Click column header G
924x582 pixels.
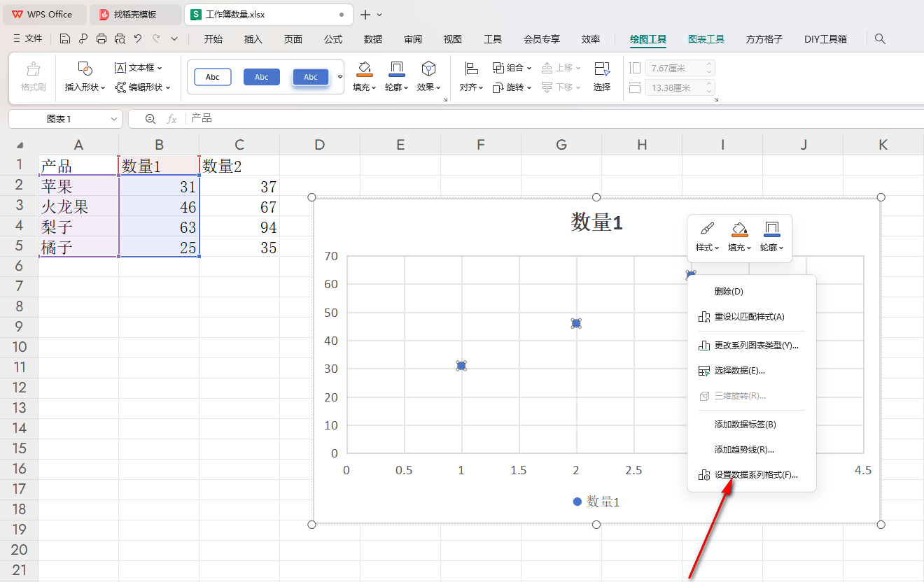(561, 145)
